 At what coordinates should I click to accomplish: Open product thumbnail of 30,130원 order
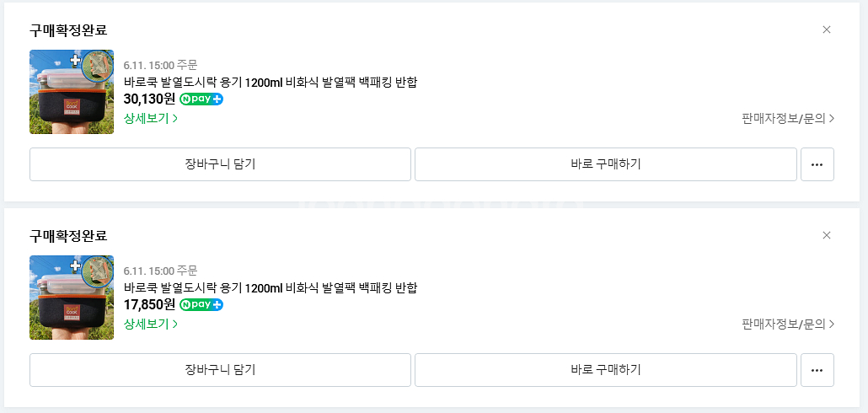[72, 92]
